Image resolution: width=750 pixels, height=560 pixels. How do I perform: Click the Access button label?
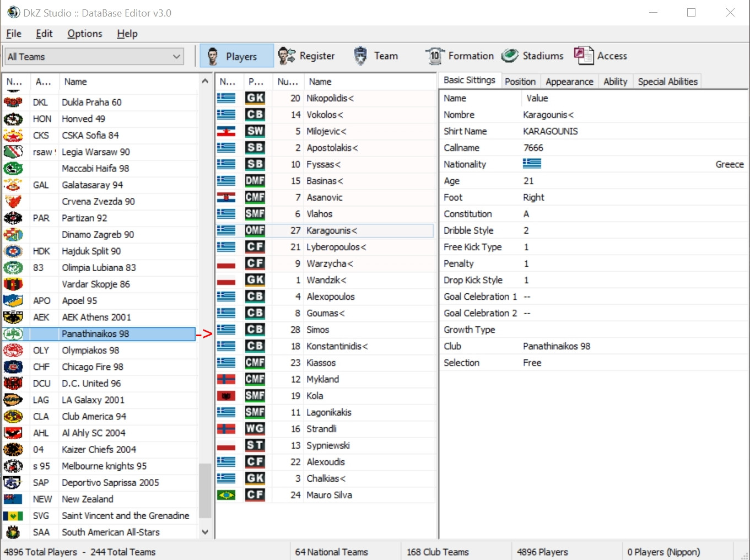point(612,56)
